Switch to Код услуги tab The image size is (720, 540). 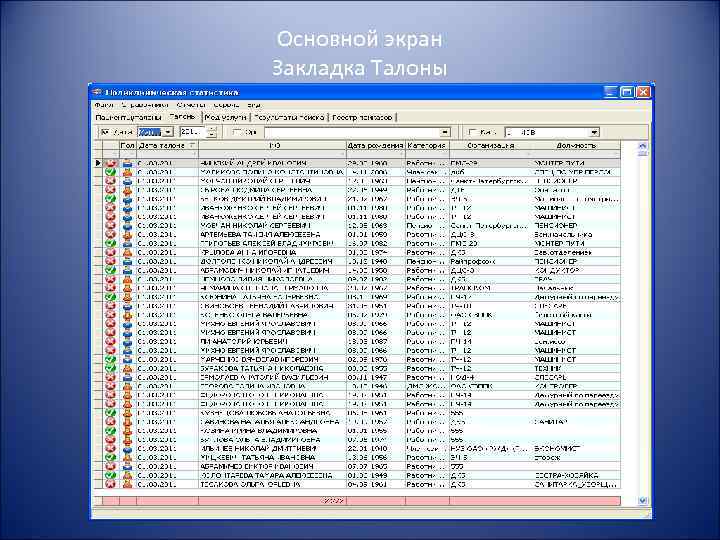pos(225,118)
